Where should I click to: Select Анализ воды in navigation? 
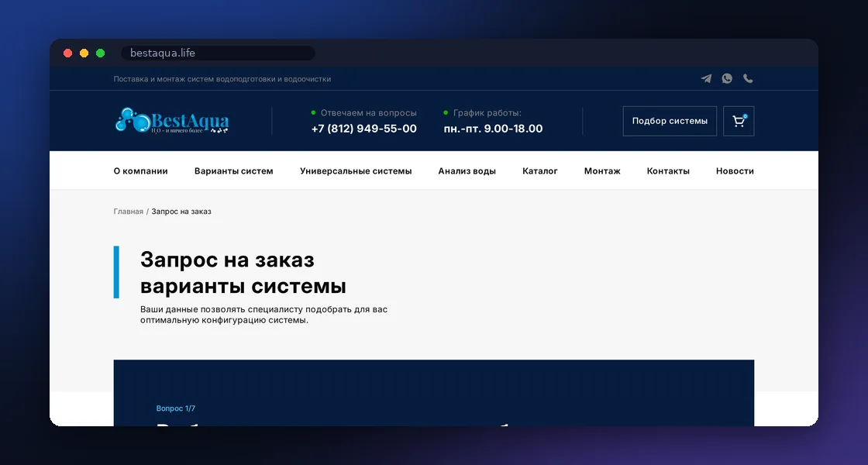(x=467, y=171)
